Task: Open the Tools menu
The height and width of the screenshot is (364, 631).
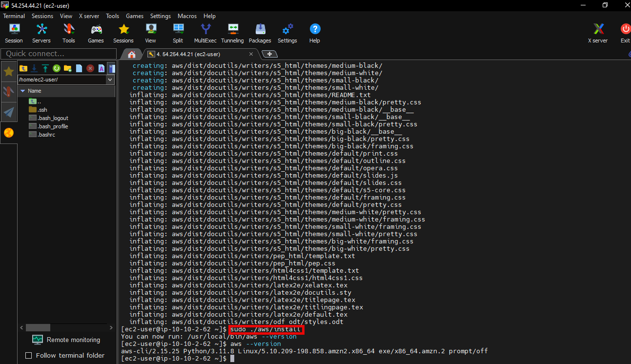Action: click(x=112, y=16)
